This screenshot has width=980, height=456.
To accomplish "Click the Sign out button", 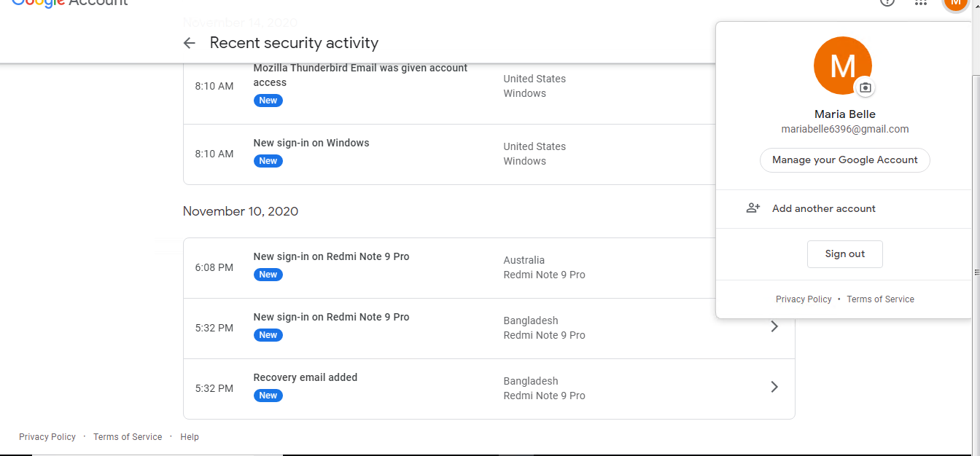I will coord(845,254).
